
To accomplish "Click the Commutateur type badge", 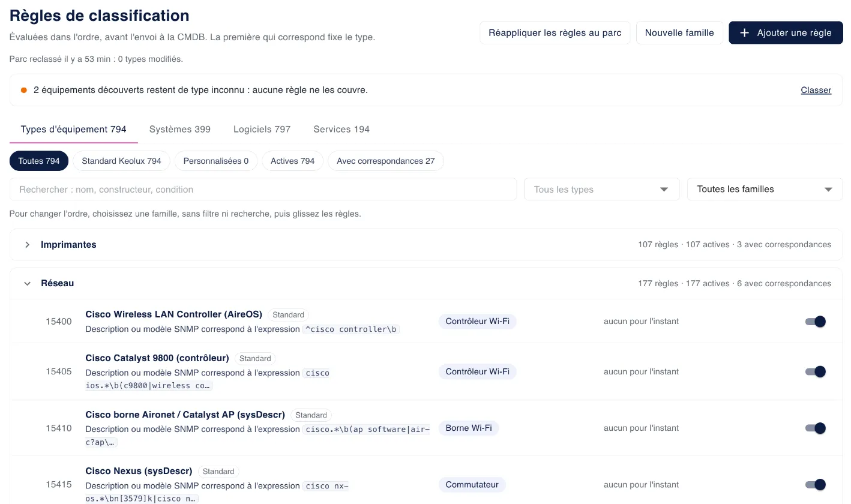I will point(472,485).
